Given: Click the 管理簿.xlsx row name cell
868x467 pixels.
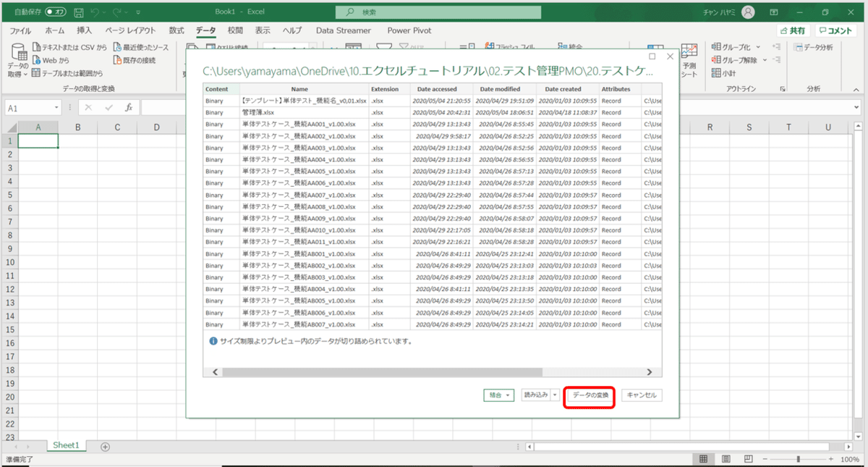Looking at the screenshot, I should point(304,112).
